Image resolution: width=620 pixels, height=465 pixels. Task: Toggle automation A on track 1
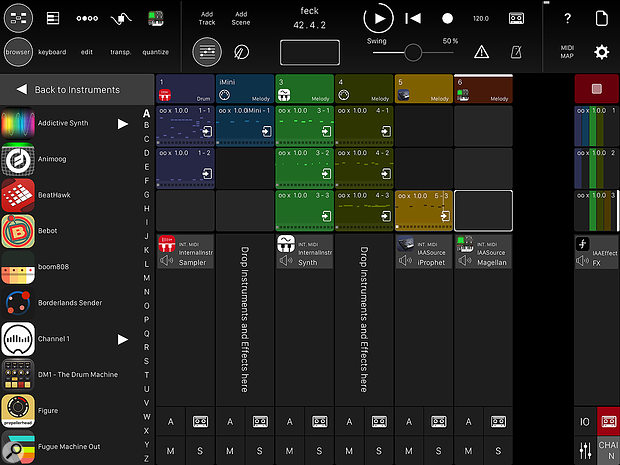(x=170, y=422)
